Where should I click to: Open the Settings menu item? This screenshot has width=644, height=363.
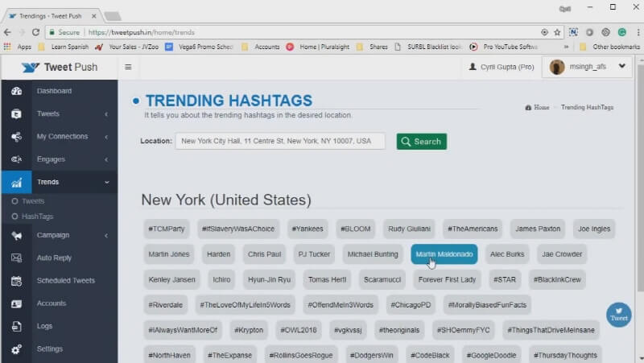pyautogui.click(x=50, y=349)
